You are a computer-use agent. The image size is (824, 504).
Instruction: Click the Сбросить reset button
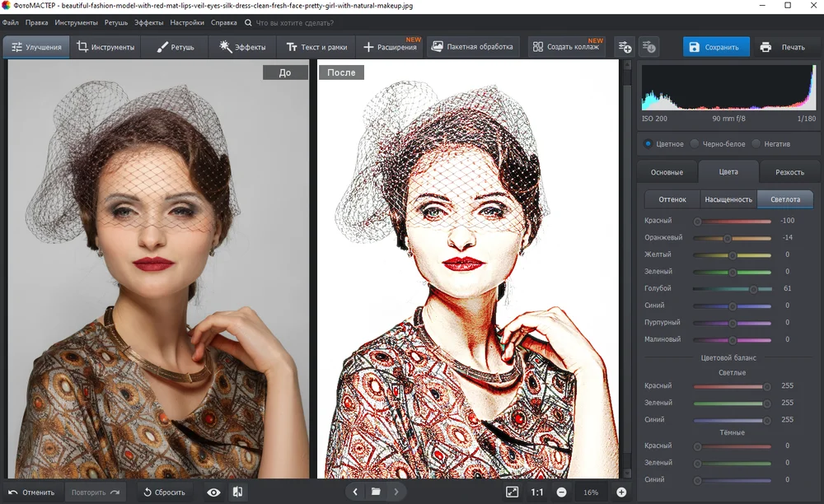(163, 492)
